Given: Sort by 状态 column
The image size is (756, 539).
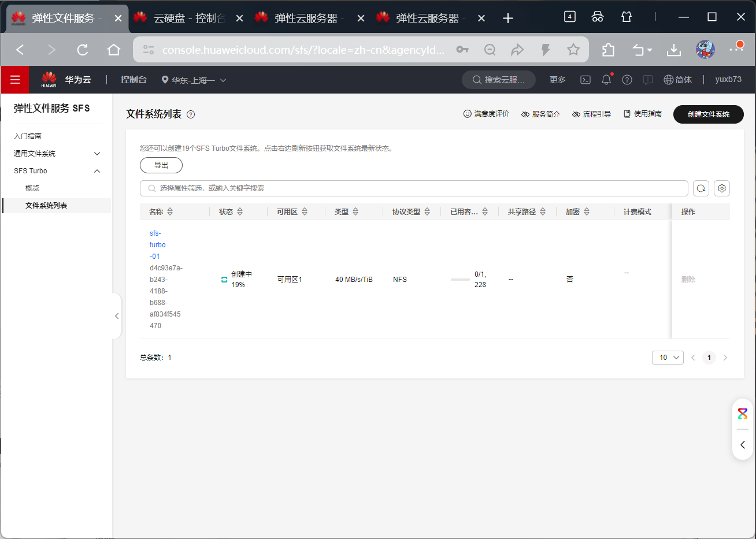Looking at the screenshot, I should (x=240, y=212).
